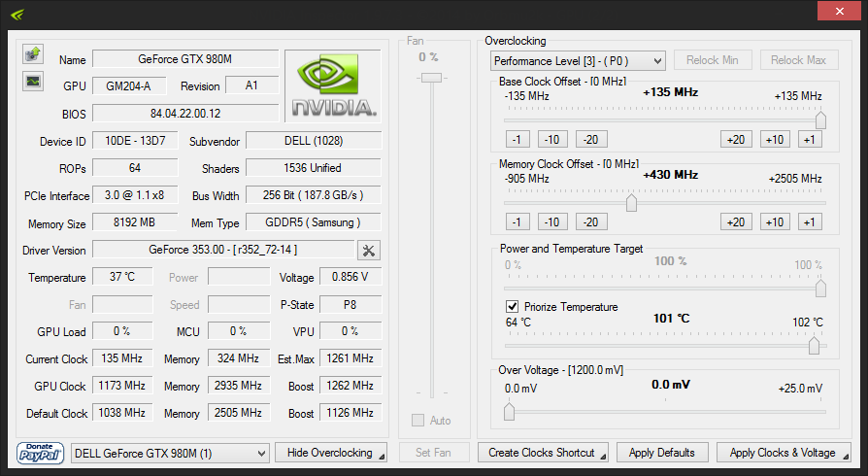The height and width of the screenshot is (476, 868).
Task: Click the Temperature value 37 °C
Action: (x=122, y=277)
